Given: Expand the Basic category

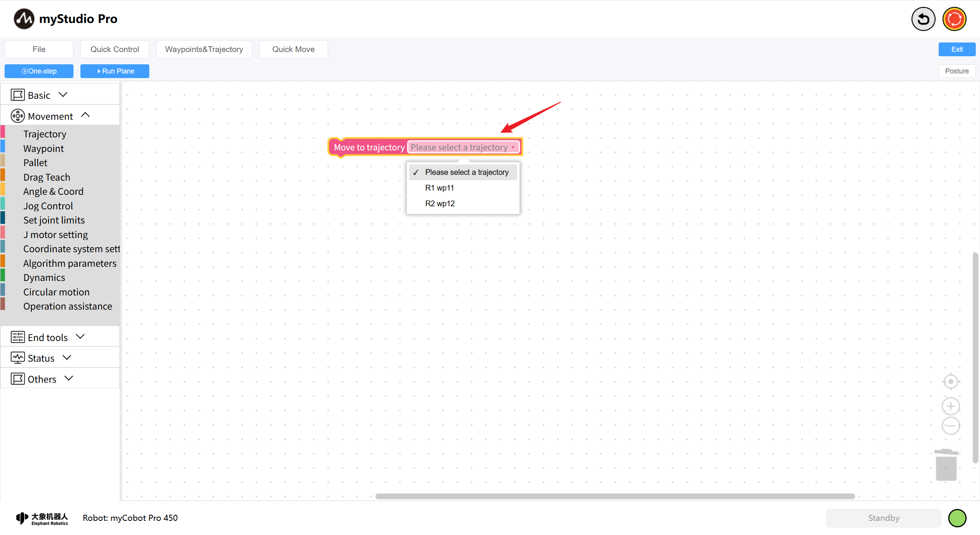Looking at the screenshot, I should pyautogui.click(x=39, y=95).
